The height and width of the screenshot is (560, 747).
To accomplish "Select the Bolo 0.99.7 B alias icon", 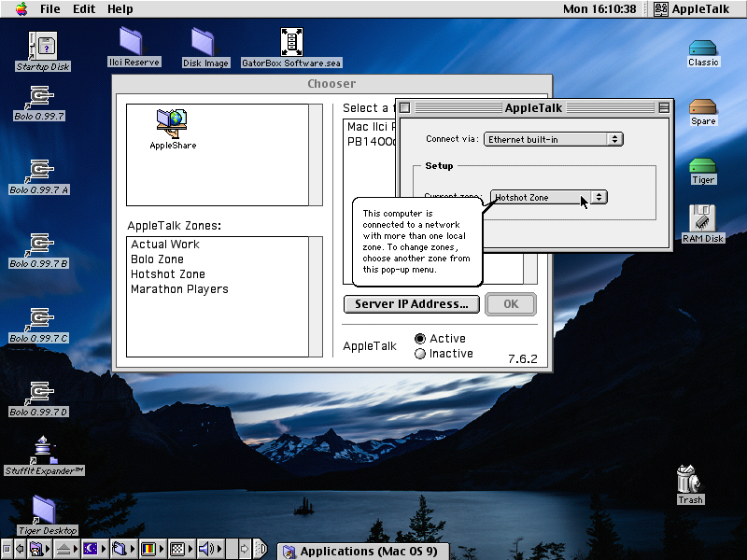I will point(40,245).
